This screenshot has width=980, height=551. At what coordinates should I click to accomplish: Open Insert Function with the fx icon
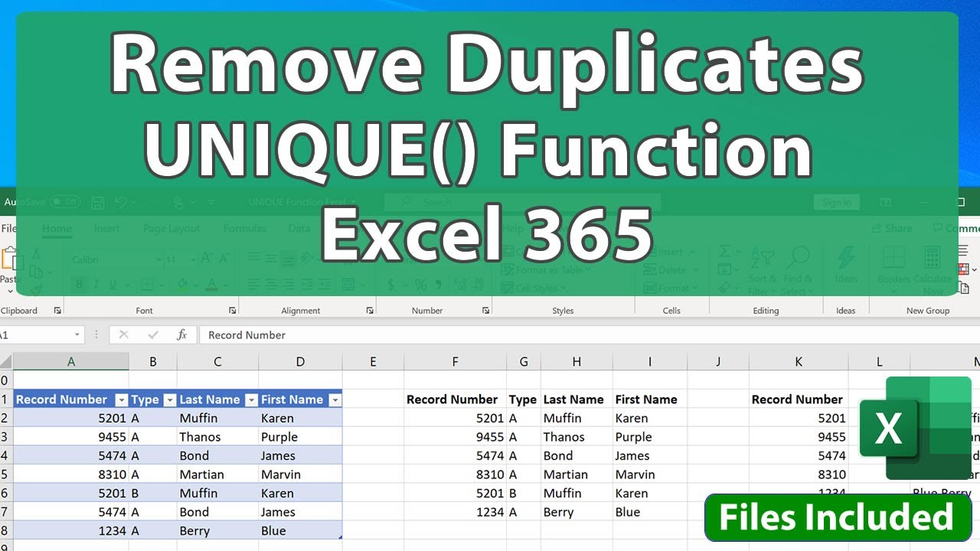(181, 335)
